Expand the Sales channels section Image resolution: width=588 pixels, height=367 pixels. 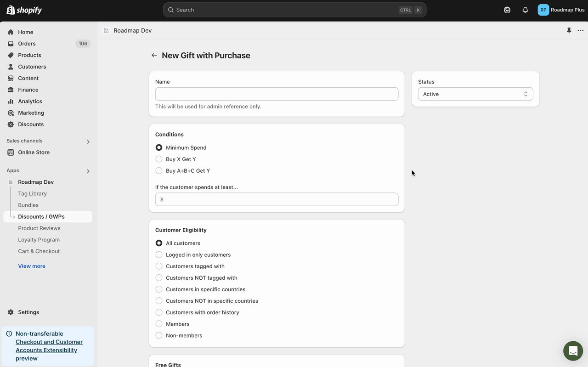tap(88, 141)
